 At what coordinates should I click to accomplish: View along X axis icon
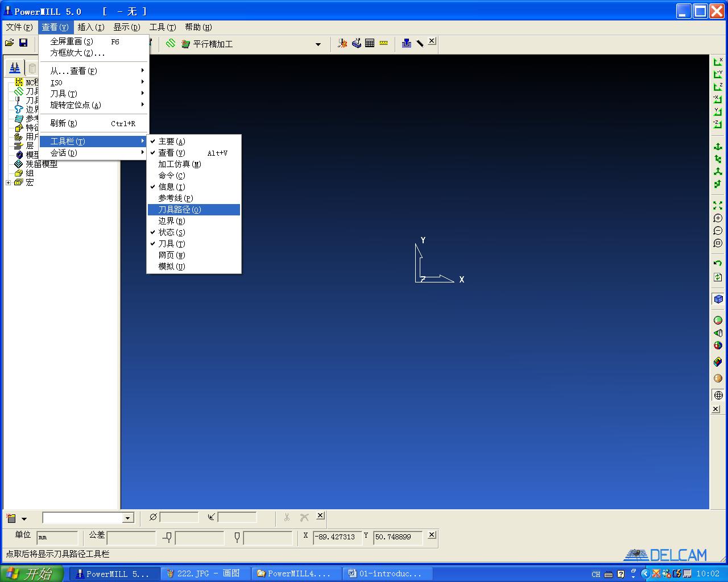click(718, 62)
